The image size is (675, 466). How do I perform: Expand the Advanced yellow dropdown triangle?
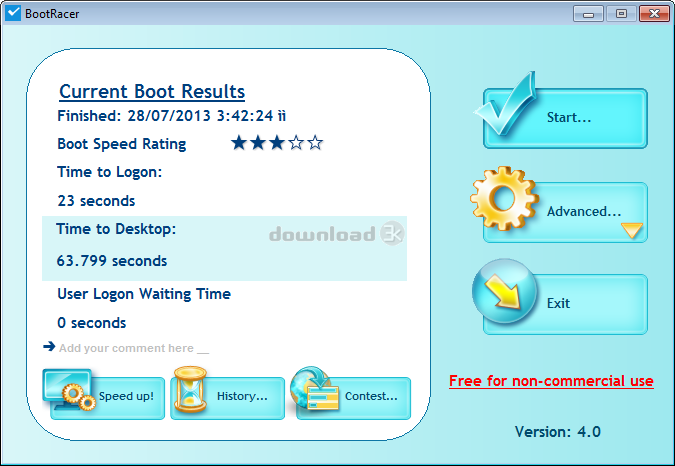[632, 230]
